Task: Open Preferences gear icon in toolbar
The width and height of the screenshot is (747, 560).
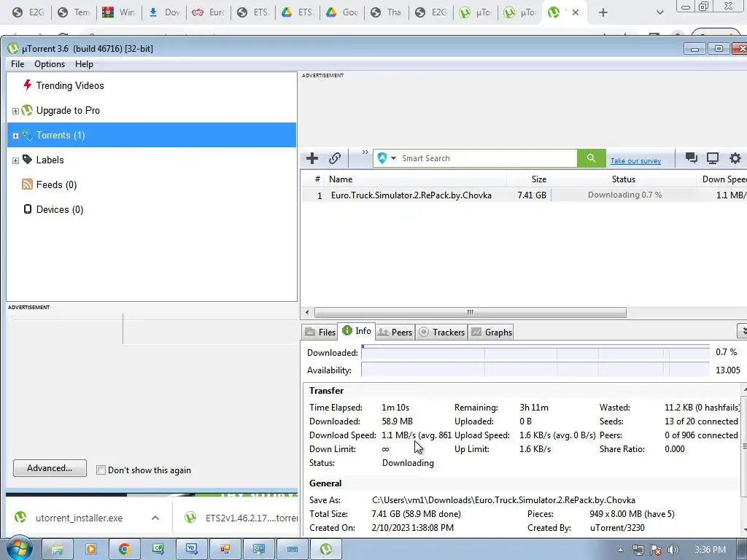Action: tap(735, 158)
